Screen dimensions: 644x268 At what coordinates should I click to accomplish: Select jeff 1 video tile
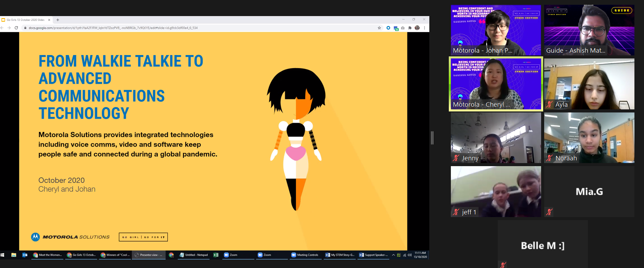pyautogui.click(x=496, y=191)
